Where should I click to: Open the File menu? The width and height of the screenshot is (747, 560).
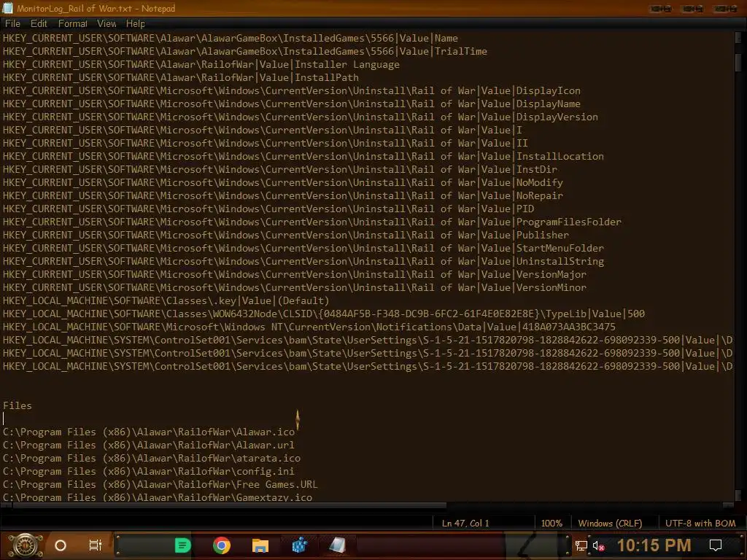point(12,23)
